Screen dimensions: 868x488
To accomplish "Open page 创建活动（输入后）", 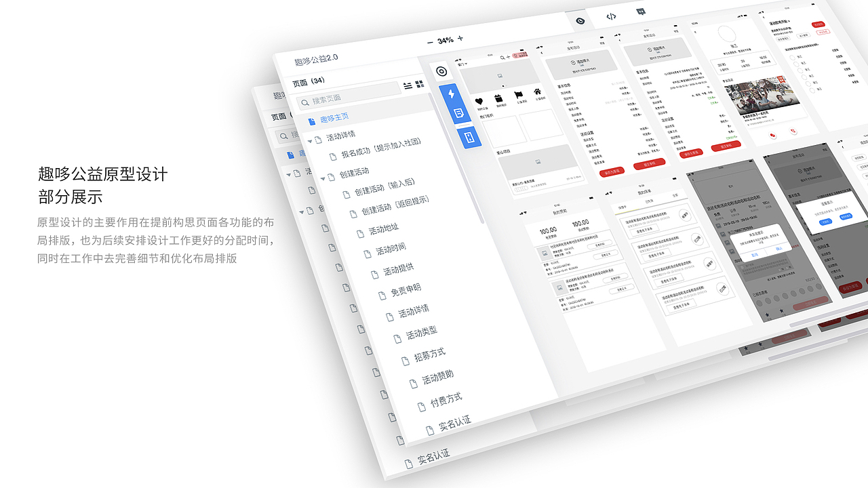I will point(384,186).
